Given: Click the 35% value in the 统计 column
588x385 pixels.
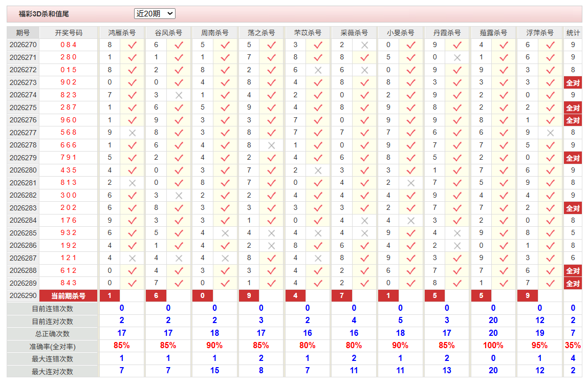Looking at the screenshot, I should coord(573,346).
